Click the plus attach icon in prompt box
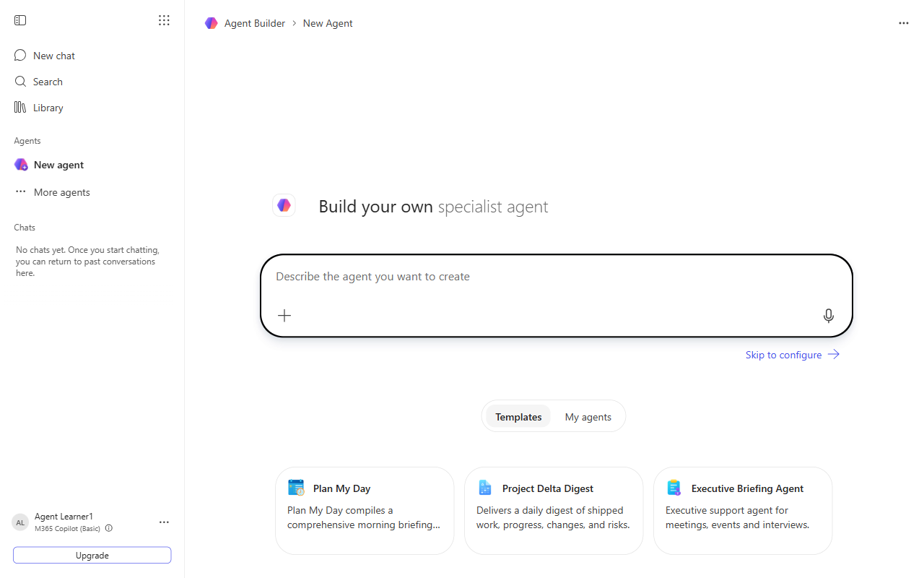Viewport: 924px width, 578px height. click(284, 315)
